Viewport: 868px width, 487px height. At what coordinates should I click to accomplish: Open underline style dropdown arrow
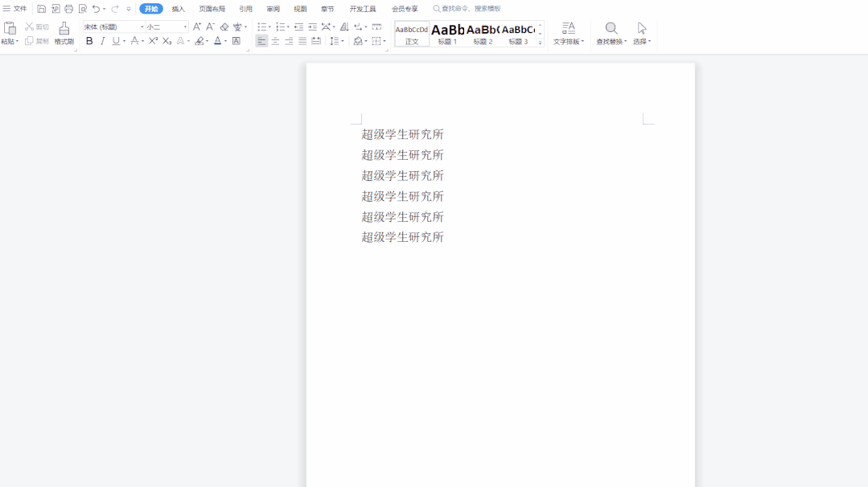124,42
